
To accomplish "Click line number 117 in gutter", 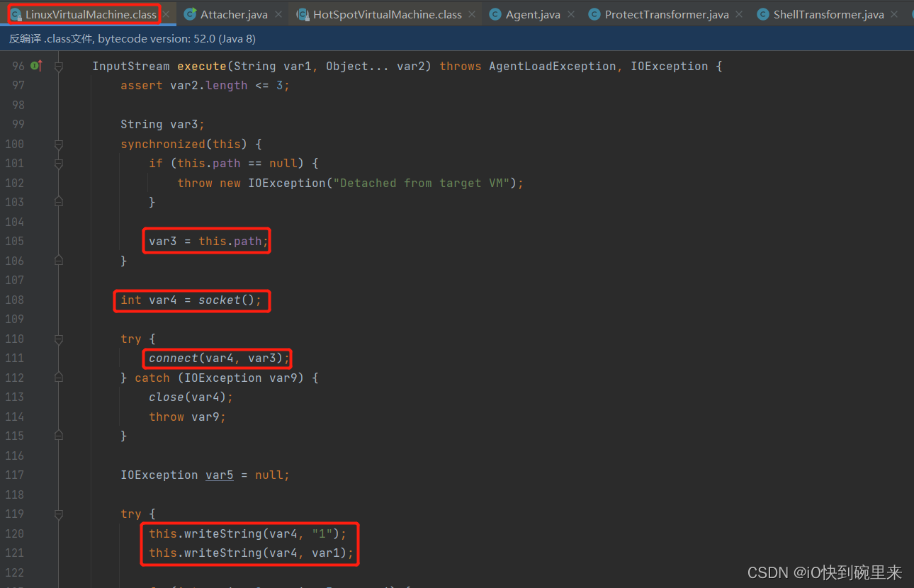I will point(14,475).
